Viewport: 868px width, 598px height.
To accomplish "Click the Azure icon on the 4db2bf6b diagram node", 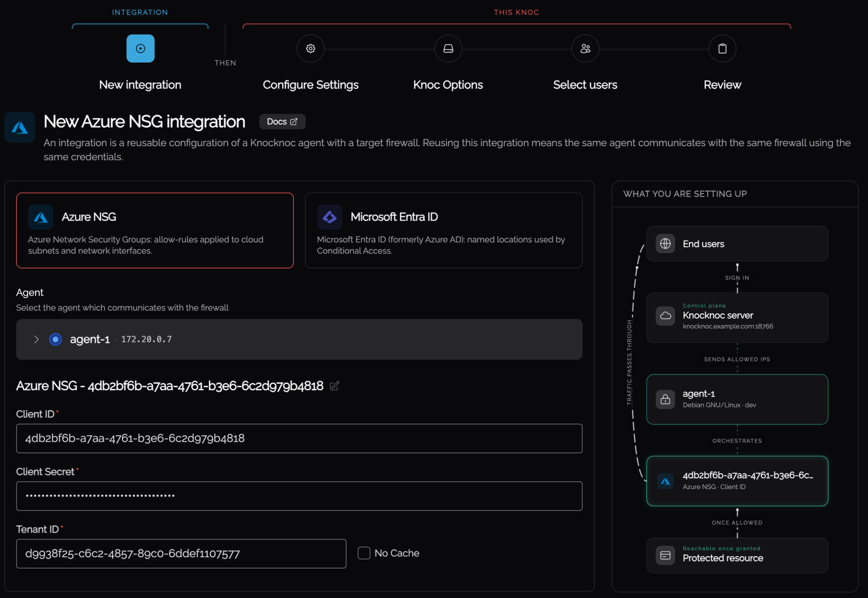I will click(x=665, y=481).
